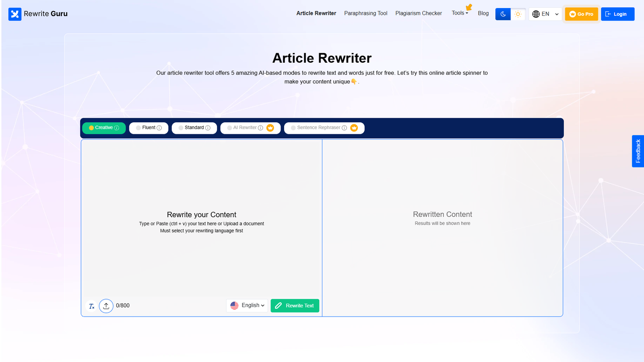Select the Standard rewriting mode
The image size is (644, 362).
pos(194,128)
